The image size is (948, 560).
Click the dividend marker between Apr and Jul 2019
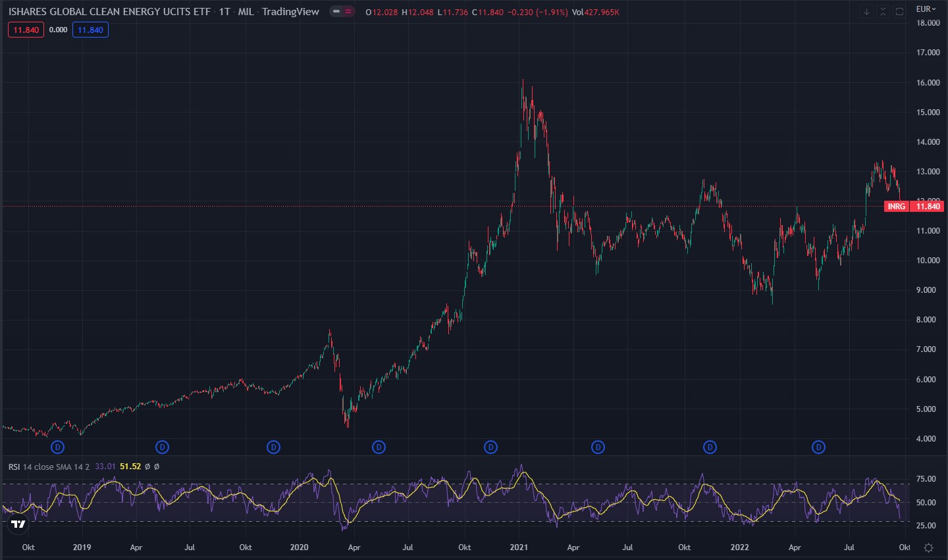163,447
